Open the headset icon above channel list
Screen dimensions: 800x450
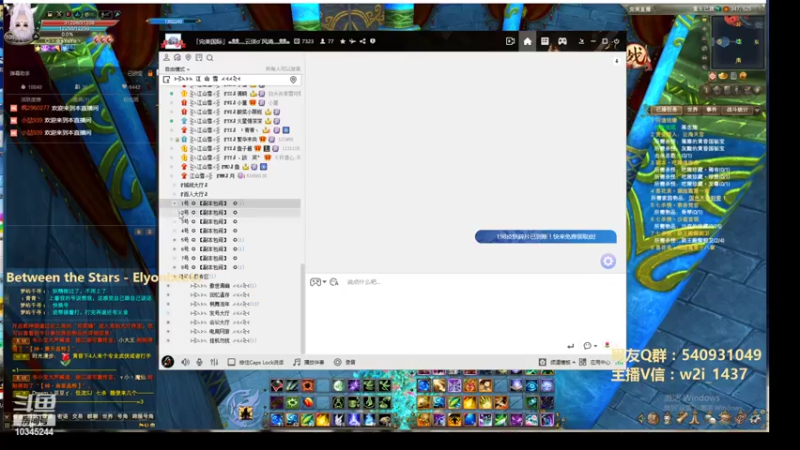[177, 58]
